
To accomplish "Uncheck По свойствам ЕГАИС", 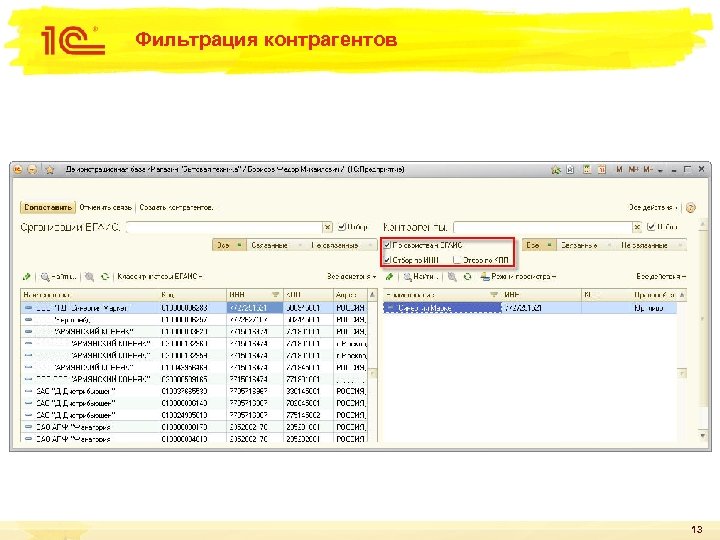I will [x=387, y=245].
